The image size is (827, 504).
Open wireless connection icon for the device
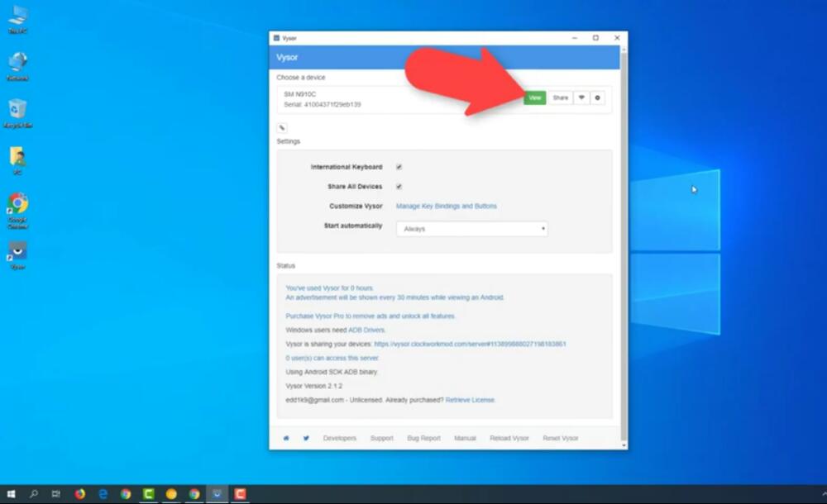(581, 97)
